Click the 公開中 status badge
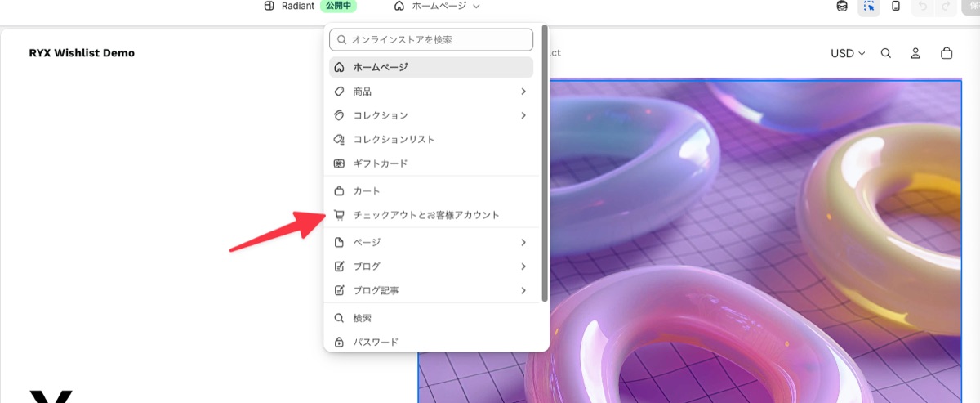 click(338, 6)
